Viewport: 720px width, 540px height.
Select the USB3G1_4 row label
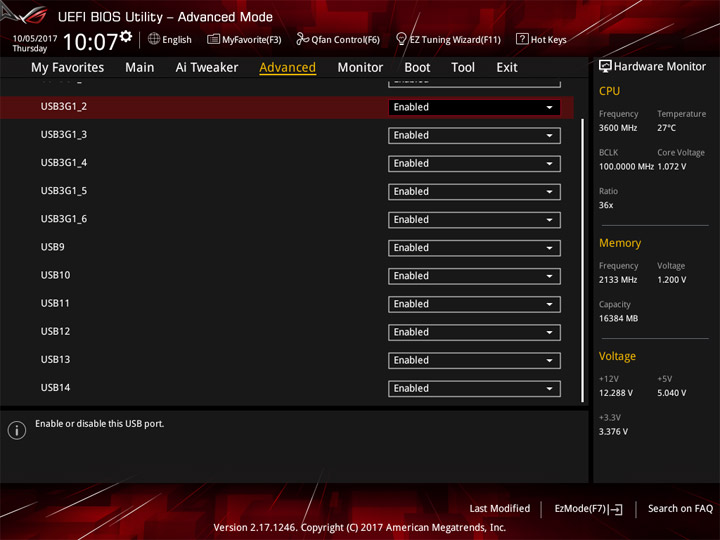click(x=64, y=163)
